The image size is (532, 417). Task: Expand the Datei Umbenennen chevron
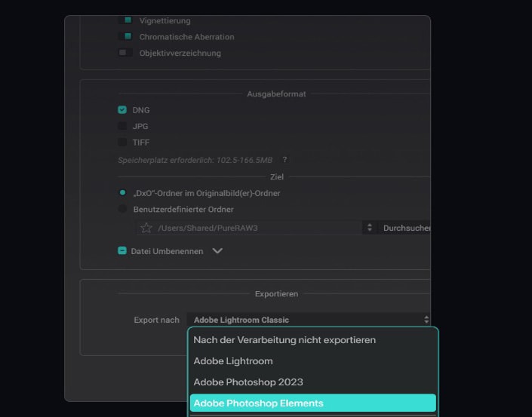click(217, 251)
